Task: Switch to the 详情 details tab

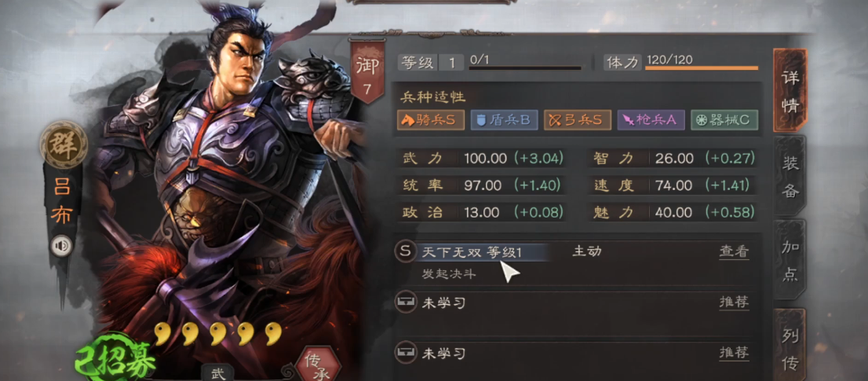Action: pyautogui.click(x=790, y=90)
